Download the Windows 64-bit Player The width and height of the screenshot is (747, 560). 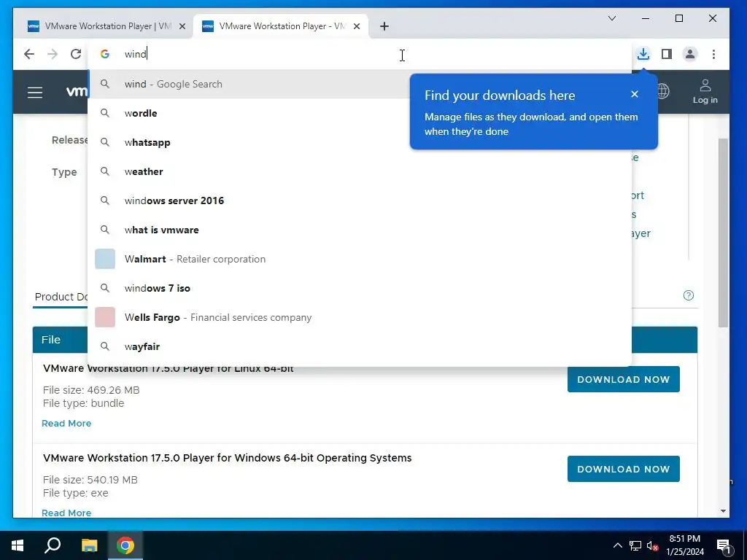coord(623,469)
